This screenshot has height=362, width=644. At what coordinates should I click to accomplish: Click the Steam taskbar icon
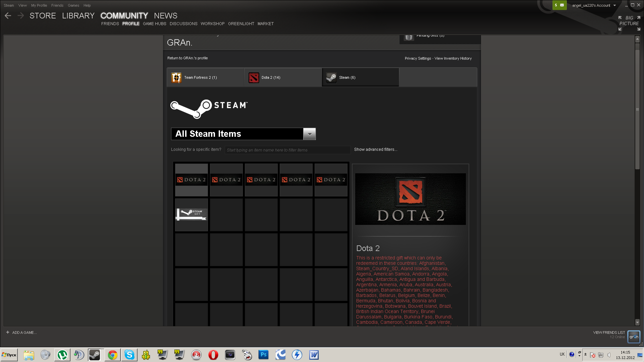coord(95,355)
